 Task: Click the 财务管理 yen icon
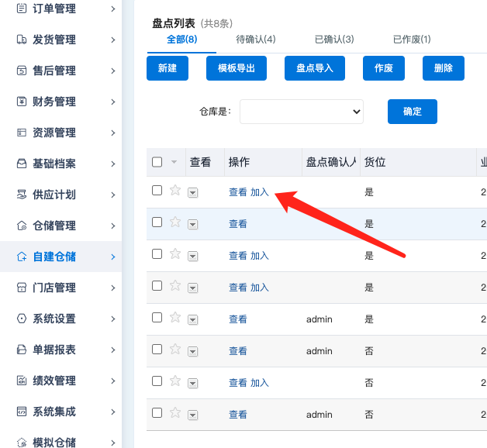pos(22,102)
